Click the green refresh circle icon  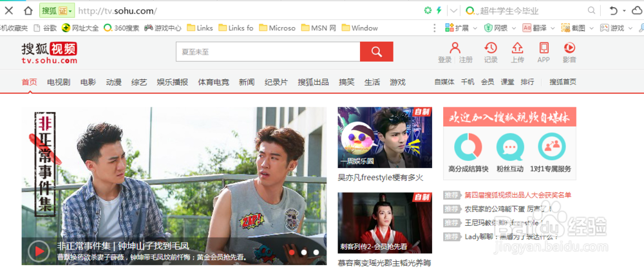point(428,11)
